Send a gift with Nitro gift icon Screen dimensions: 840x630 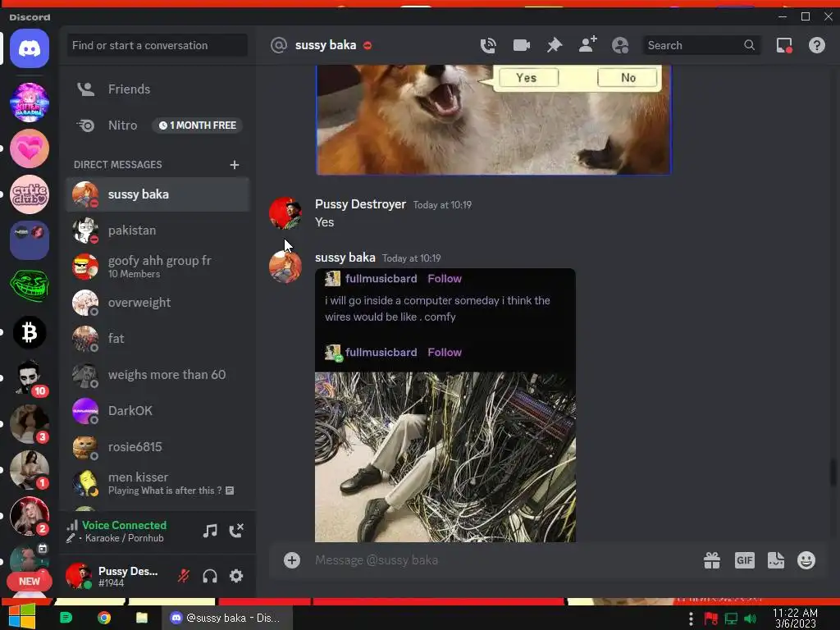point(712,560)
